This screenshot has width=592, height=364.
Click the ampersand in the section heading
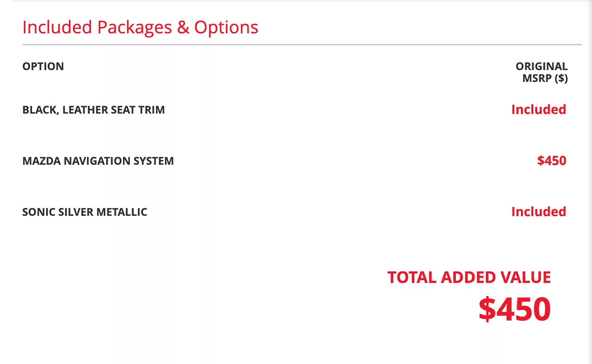pyautogui.click(x=183, y=27)
